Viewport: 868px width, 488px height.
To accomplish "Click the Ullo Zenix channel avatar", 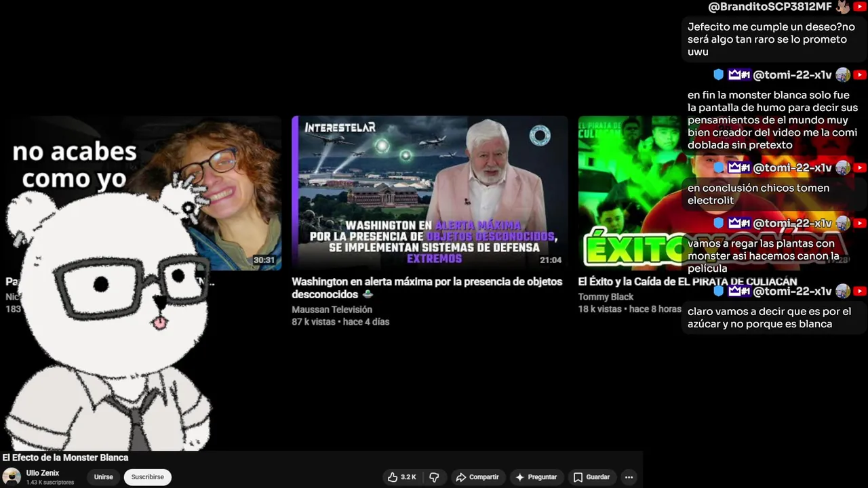I will pos(12,477).
